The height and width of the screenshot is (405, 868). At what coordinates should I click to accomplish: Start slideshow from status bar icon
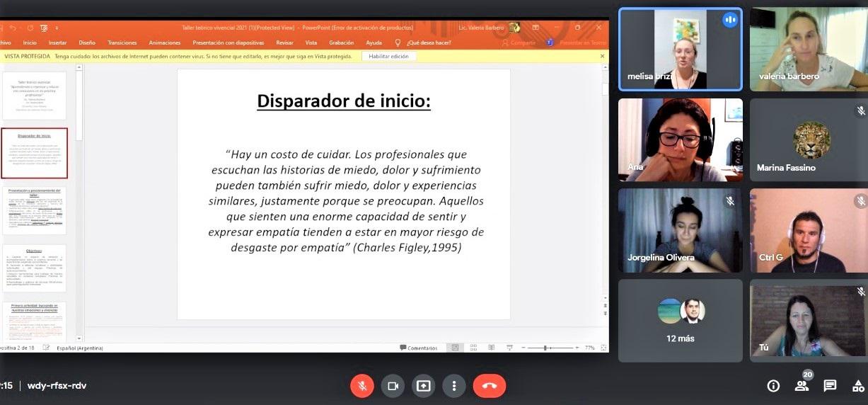click(510, 348)
